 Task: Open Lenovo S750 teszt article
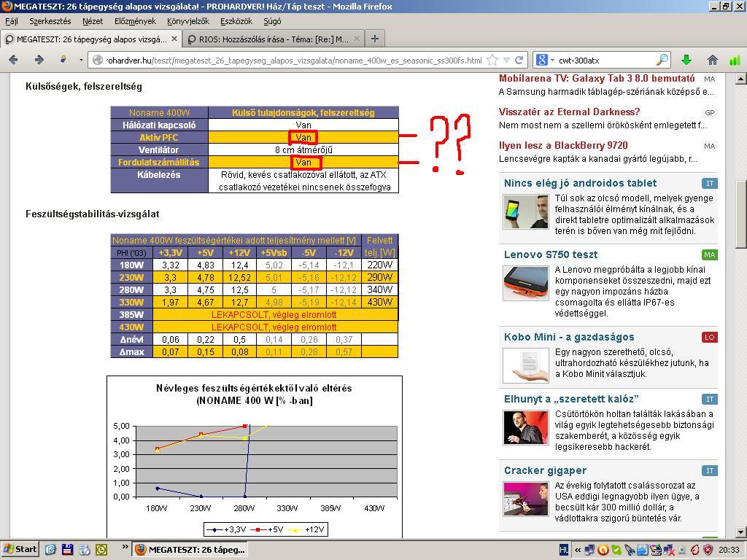(551, 254)
